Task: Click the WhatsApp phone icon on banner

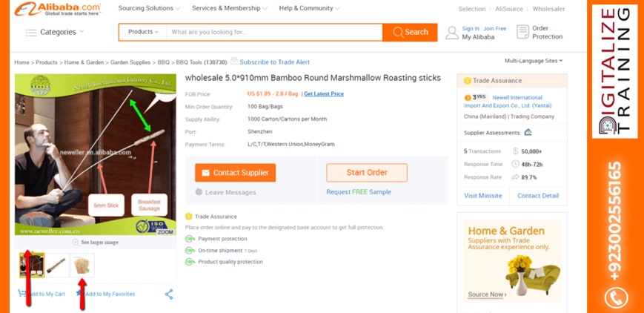Action: pos(615,297)
